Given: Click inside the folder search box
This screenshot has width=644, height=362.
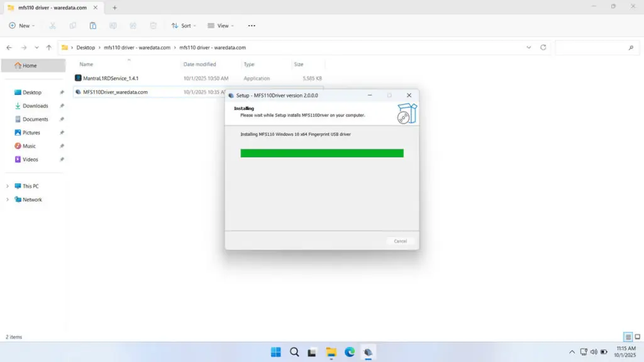Looking at the screenshot, I should coord(596,47).
